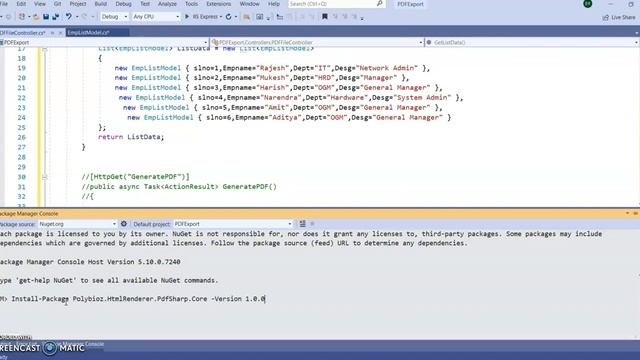
Task: Open the Tools menu
Action: coord(191,4)
